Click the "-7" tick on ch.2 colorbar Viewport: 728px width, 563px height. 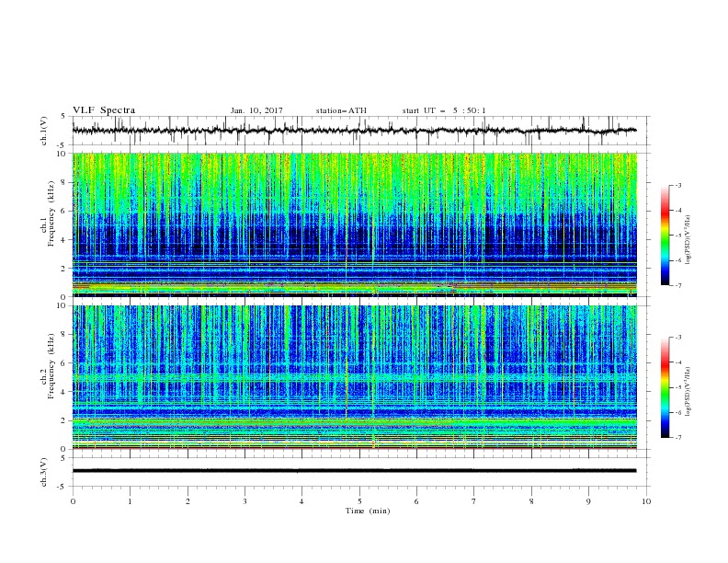point(678,438)
